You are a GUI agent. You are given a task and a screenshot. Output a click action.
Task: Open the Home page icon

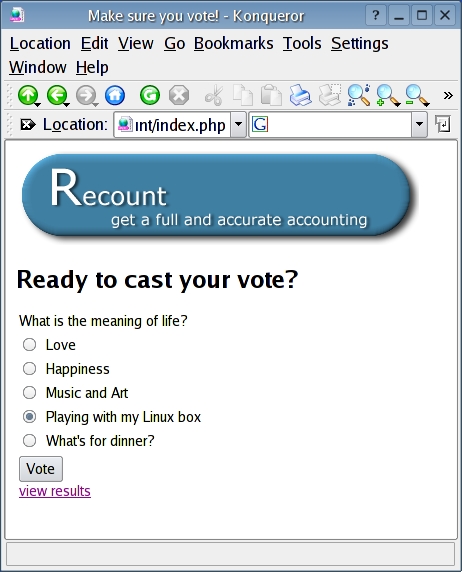(115, 95)
